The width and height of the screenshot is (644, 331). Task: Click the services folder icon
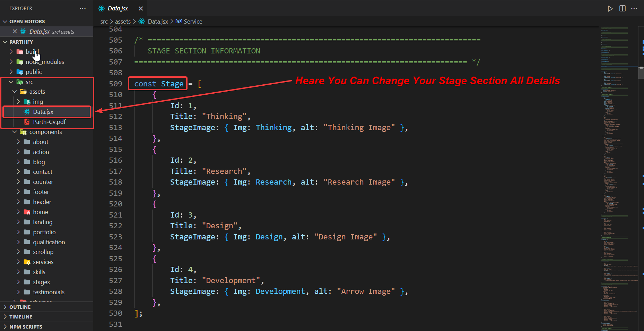[x=27, y=262]
